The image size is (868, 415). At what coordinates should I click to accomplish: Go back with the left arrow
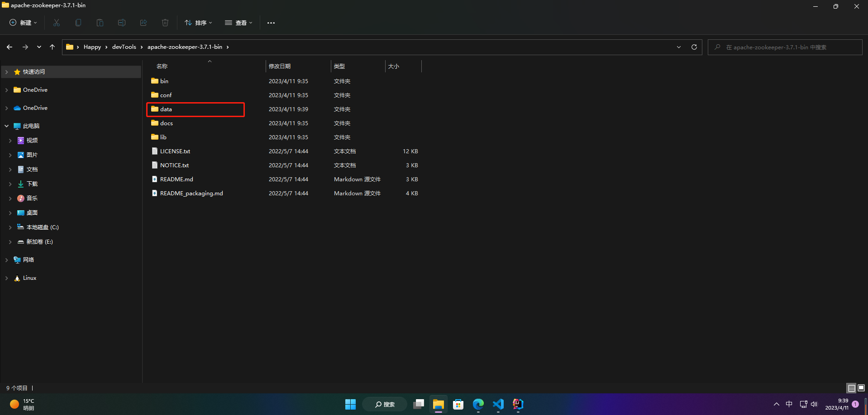pos(10,47)
